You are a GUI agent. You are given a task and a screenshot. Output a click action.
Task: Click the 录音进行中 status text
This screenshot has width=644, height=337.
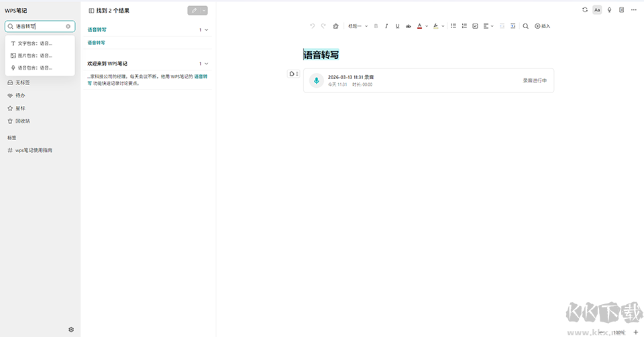click(x=535, y=80)
